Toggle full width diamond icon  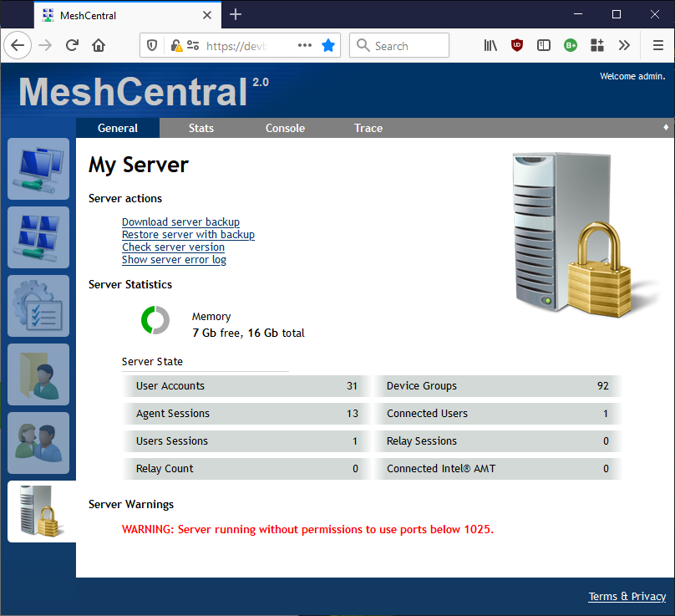point(666,127)
